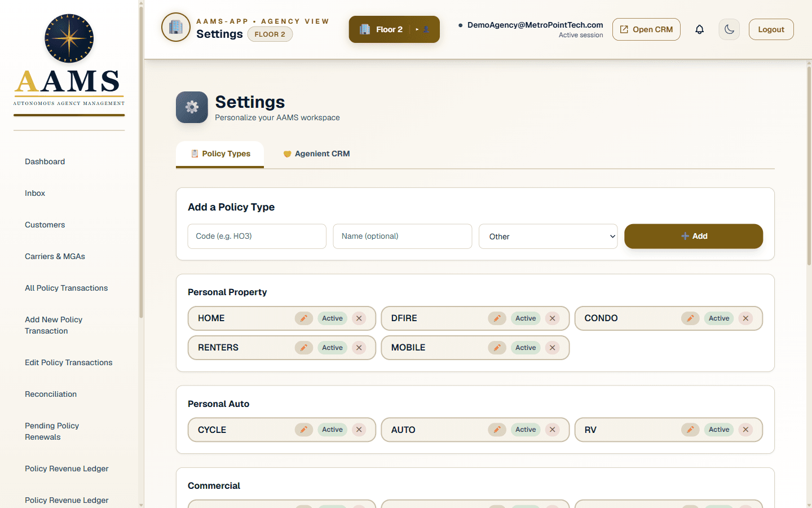Open Customers page
The image size is (812, 508).
click(x=45, y=225)
